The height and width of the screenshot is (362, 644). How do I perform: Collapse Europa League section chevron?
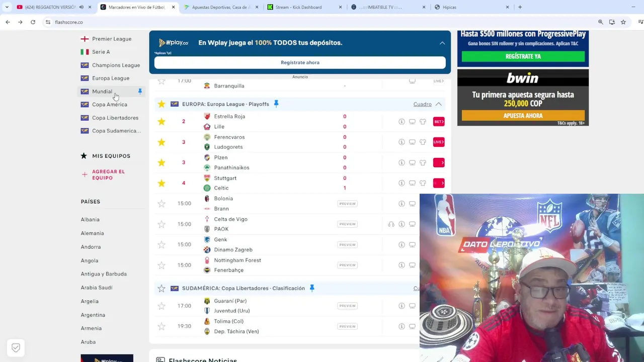439,104
